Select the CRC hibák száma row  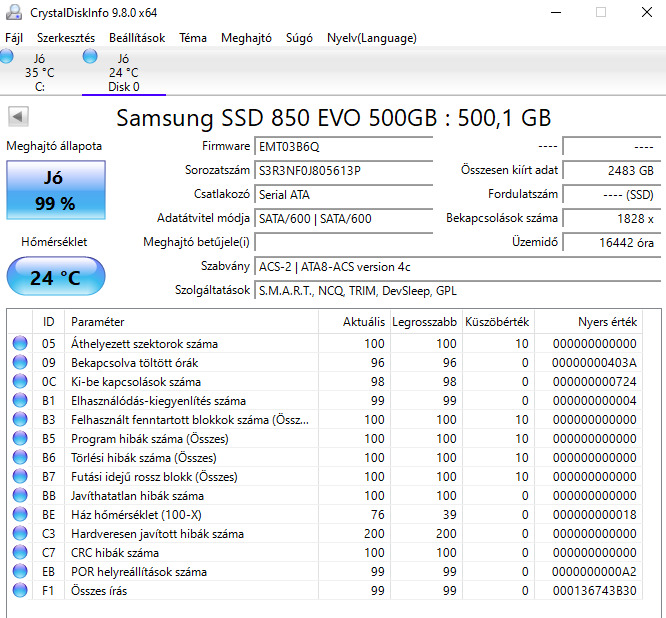point(325,552)
